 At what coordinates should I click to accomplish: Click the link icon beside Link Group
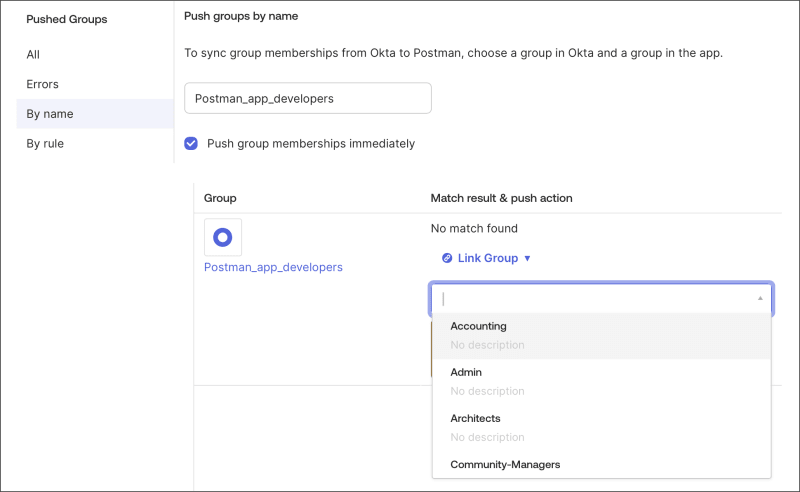447,258
